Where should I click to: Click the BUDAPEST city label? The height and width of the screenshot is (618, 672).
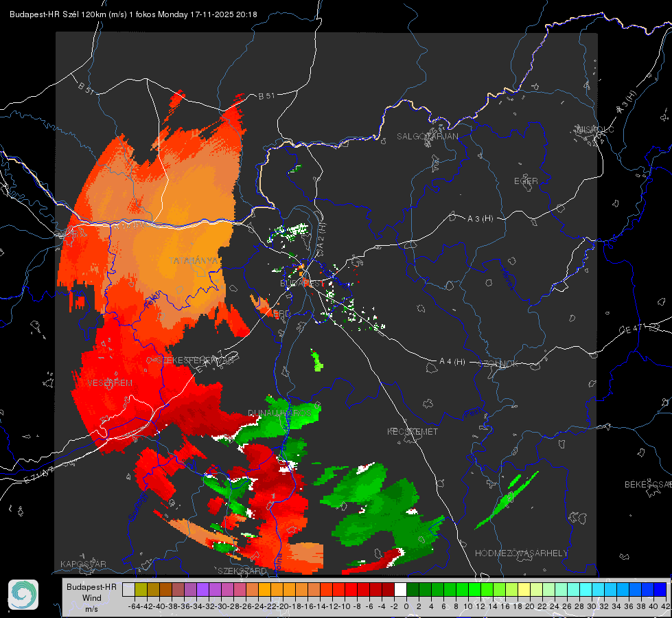click(x=302, y=284)
